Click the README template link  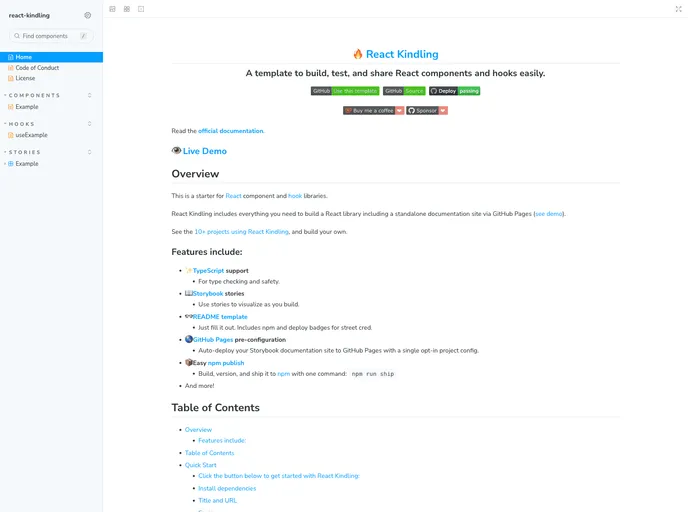220,317
